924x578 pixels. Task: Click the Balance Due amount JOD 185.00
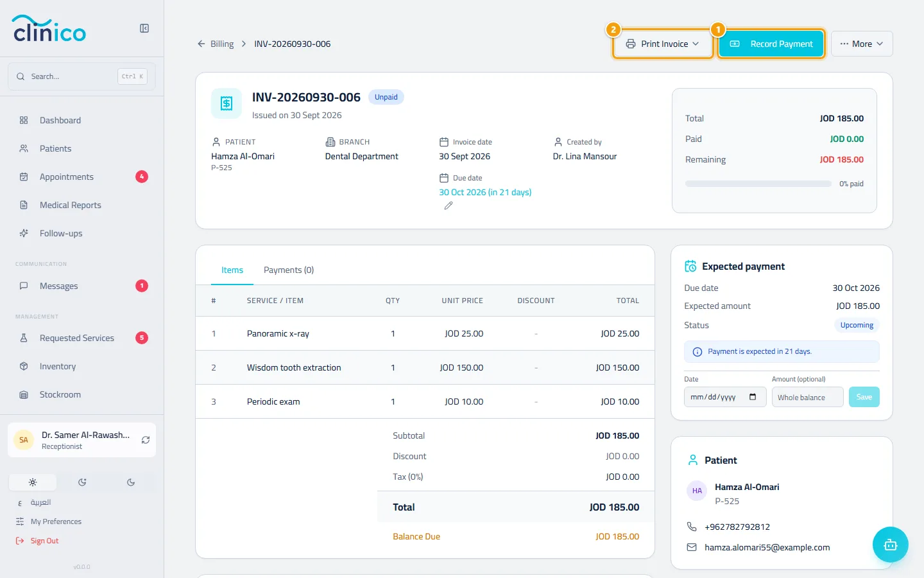click(x=617, y=536)
